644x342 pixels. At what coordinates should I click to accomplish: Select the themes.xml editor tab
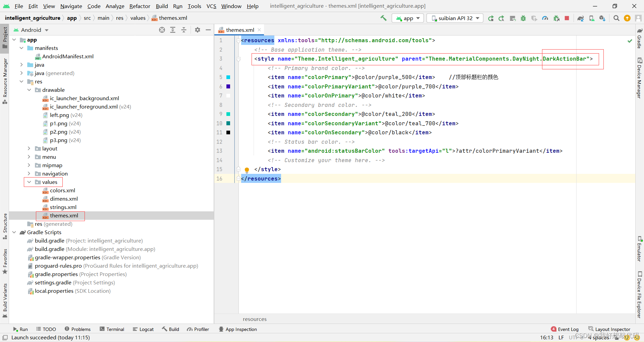(240, 30)
